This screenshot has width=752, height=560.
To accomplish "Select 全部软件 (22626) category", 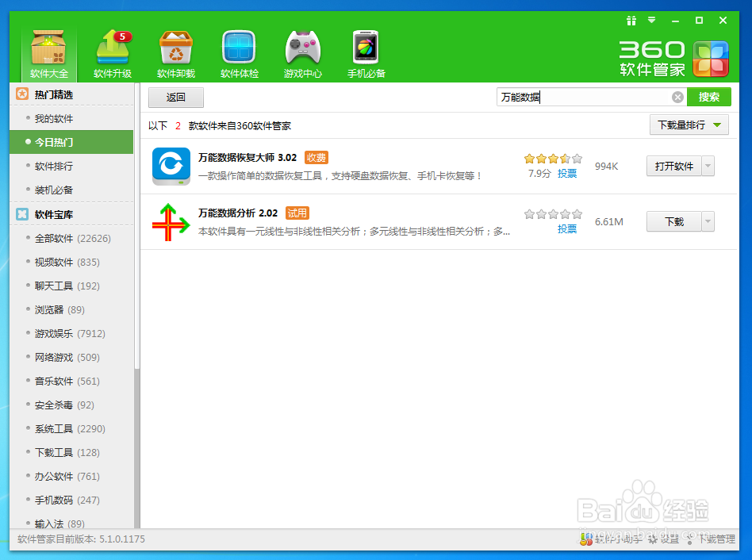I will tap(71, 238).
